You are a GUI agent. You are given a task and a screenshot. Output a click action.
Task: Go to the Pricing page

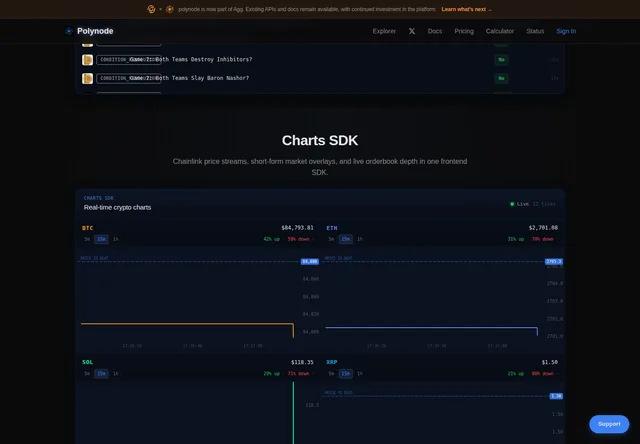[x=464, y=31]
